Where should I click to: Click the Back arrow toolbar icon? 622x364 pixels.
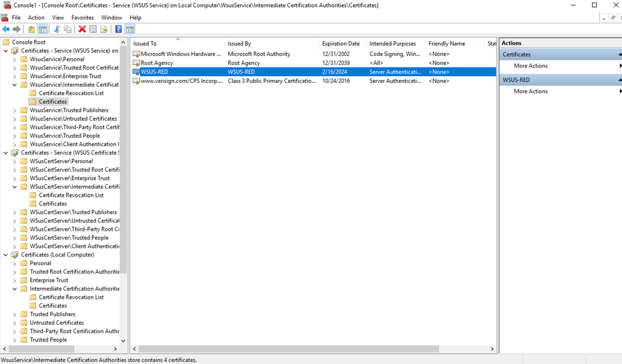click(6, 29)
